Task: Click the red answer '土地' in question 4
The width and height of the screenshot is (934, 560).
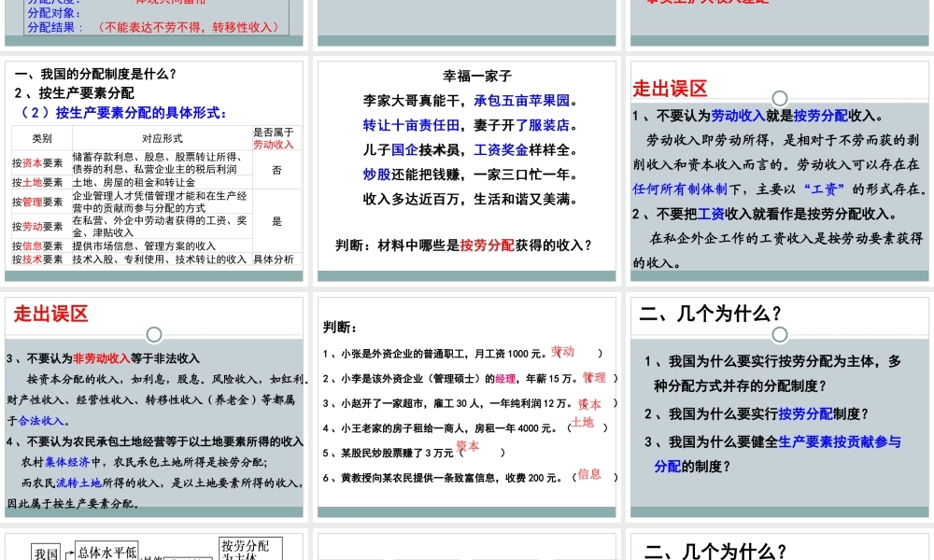Action: click(582, 423)
